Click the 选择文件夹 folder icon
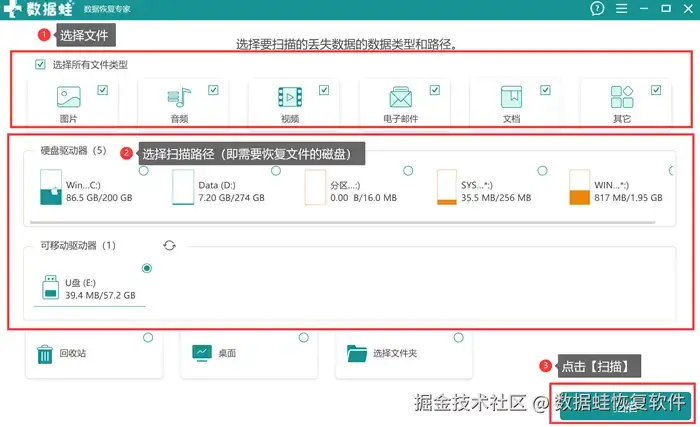The width and height of the screenshot is (700, 427). tap(357, 353)
